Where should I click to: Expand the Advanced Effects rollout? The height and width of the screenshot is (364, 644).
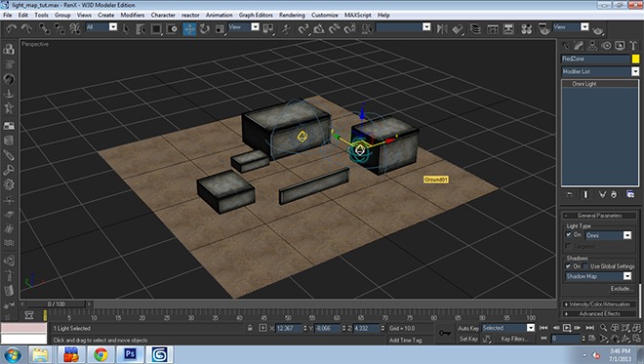[600, 314]
